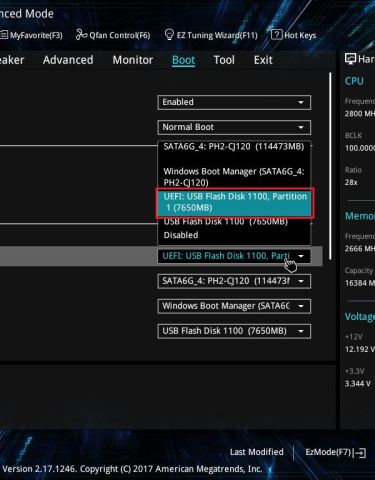Click the Voltage section heading
Screen dimensions: 375x480
(360, 317)
